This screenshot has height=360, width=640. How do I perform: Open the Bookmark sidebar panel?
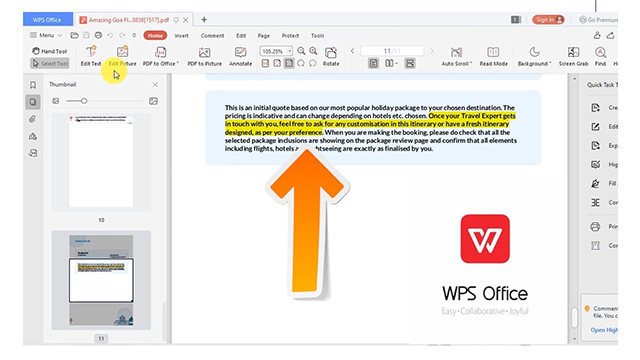33,85
